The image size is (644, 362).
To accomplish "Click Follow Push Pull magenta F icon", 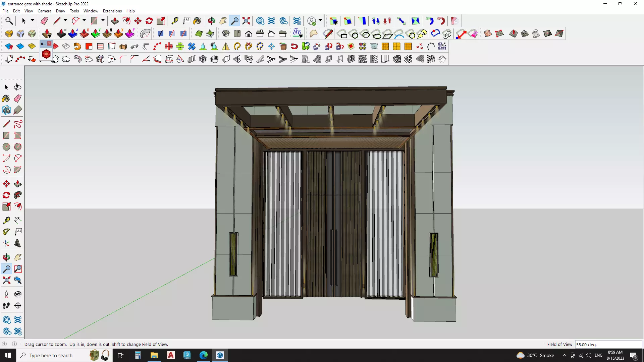I will [130, 34].
